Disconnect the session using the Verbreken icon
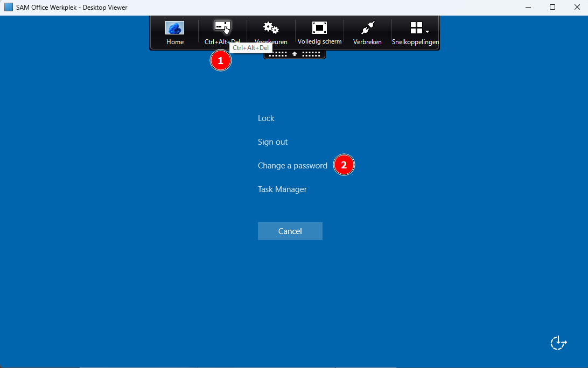This screenshot has height=368, width=588. click(367, 28)
